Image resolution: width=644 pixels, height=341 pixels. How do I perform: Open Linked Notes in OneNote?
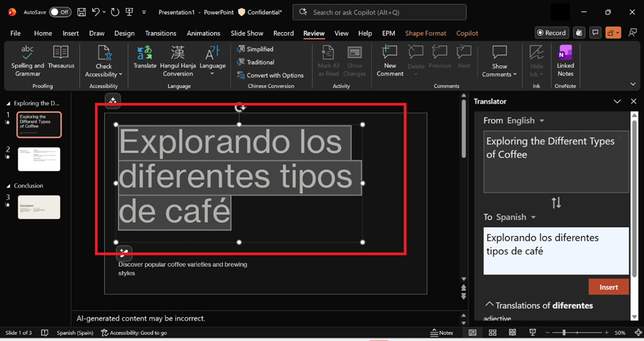click(565, 61)
